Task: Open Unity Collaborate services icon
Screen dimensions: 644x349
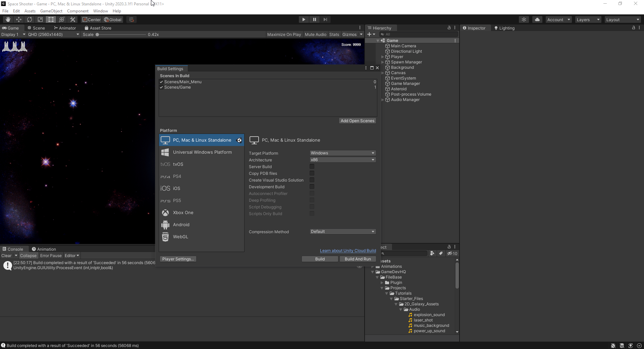Action: (x=524, y=19)
